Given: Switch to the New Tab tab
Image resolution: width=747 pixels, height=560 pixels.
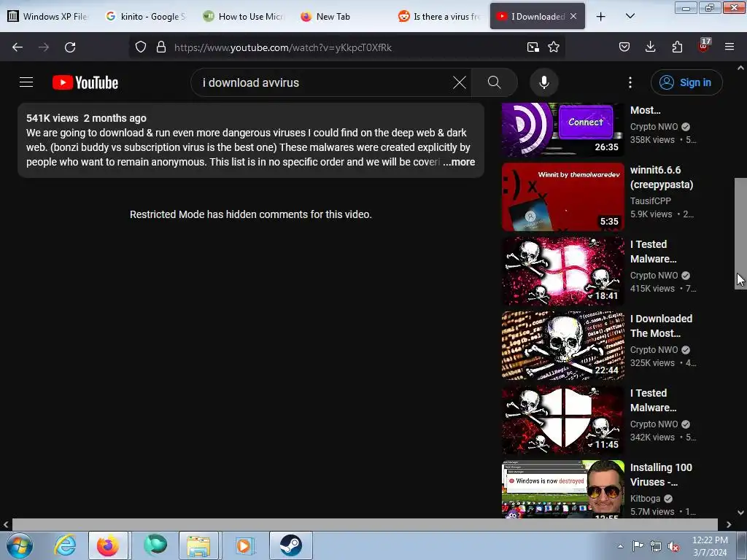Looking at the screenshot, I should tap(341, 17).
